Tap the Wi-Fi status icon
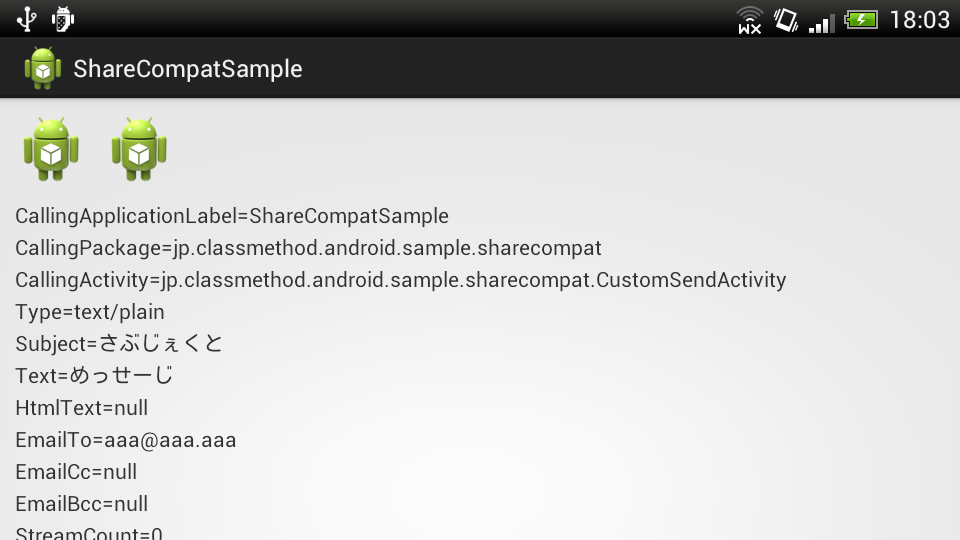This screenshot has height=540, width=960. point(749,19)
